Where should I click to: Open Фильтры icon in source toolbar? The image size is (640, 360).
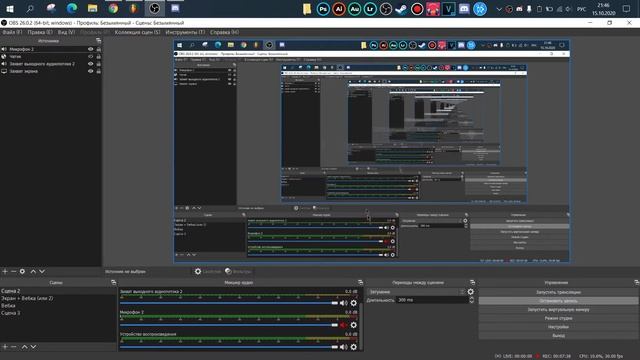tap(228, 271)
